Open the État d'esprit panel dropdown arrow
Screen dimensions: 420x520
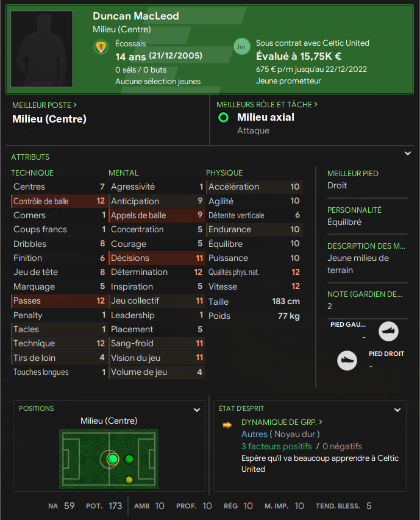pyautogui.click(x=397, y=410)
